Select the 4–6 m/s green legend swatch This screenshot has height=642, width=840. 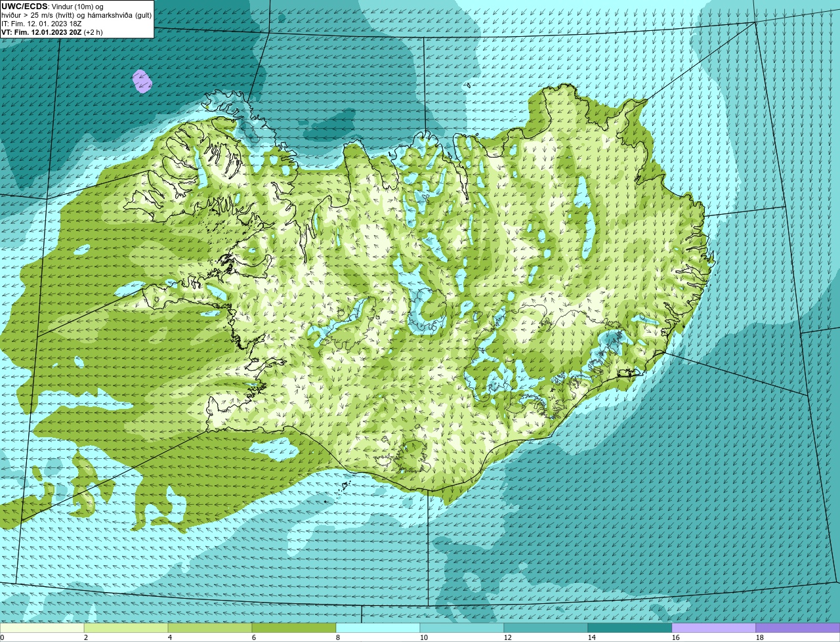(210, 628)
